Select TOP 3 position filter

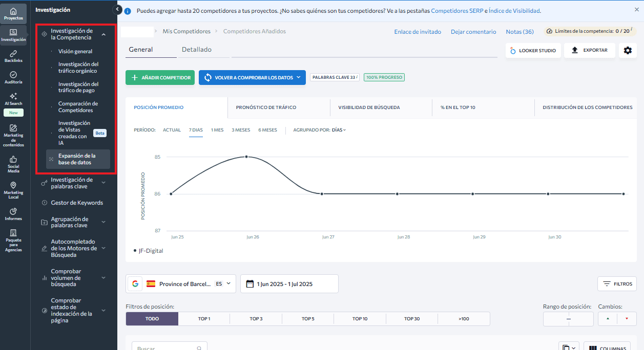point(256,319)
